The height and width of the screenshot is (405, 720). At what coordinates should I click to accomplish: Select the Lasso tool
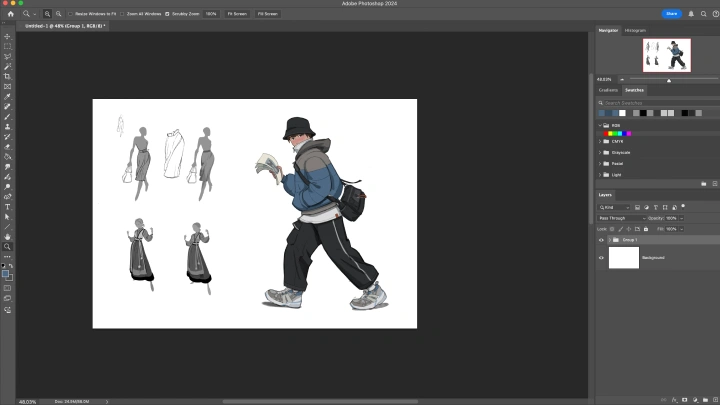point(7,56)
